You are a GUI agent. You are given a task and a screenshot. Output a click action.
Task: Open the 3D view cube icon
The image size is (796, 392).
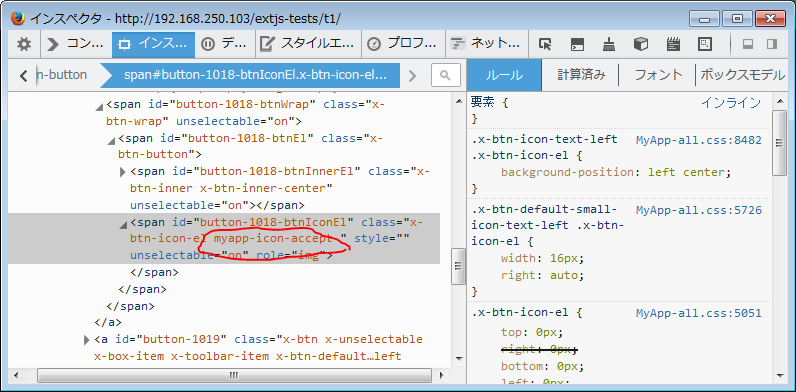click(x=641, y=45)
